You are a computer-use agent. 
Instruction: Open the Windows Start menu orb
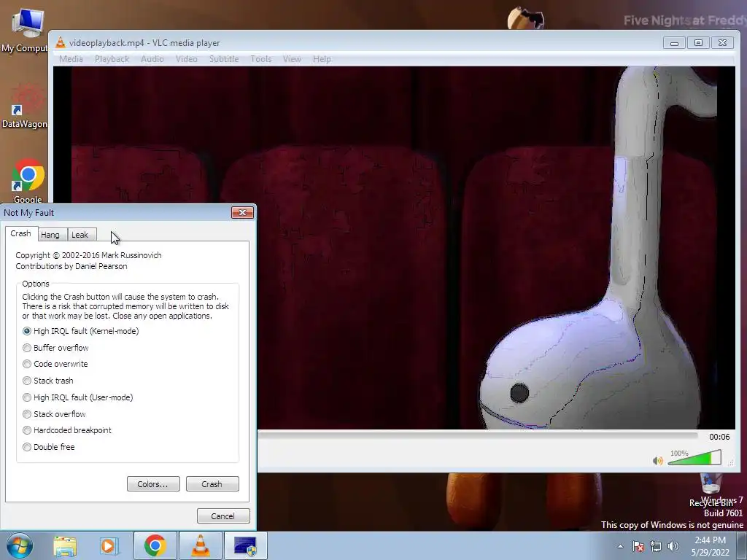(20, 545)
